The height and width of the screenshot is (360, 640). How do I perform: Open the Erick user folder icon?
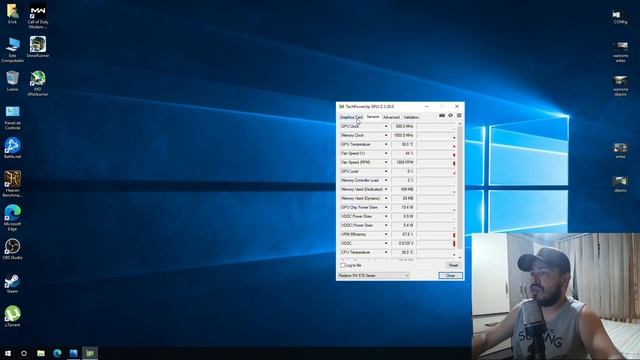pos(12,13)
